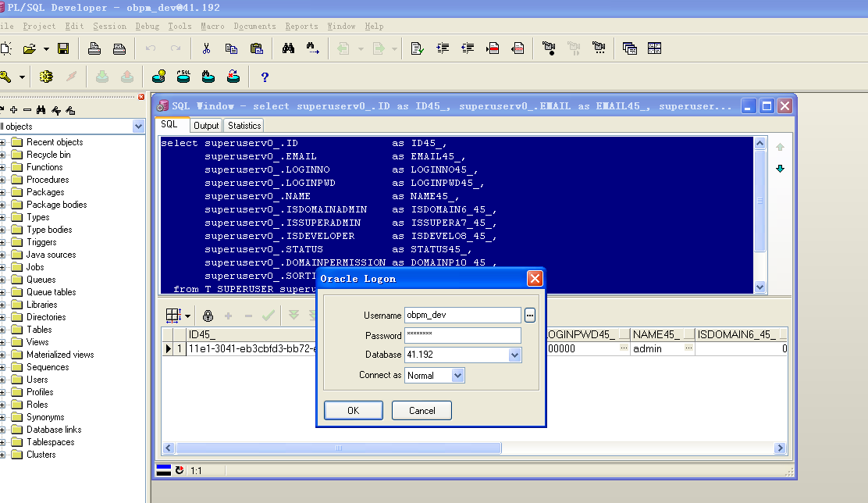The height and width of the screenshot is (503, 868).
Task: Click the Paste clipboard icon
Action: [x=256, y=48]
